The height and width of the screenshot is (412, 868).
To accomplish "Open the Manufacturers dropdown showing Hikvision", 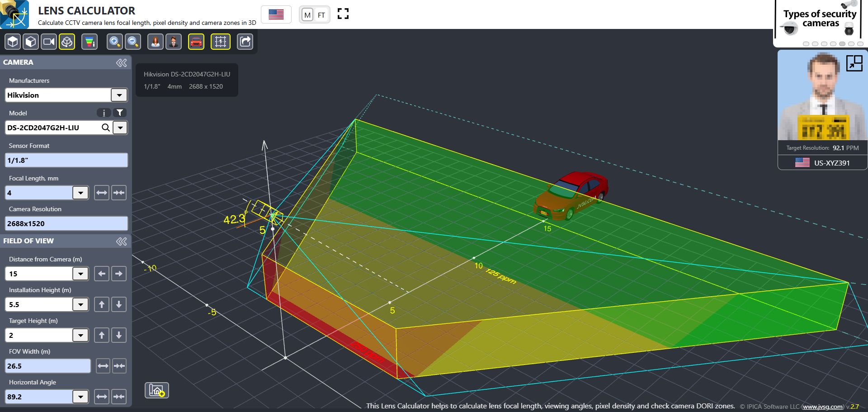I will [119, 95].
